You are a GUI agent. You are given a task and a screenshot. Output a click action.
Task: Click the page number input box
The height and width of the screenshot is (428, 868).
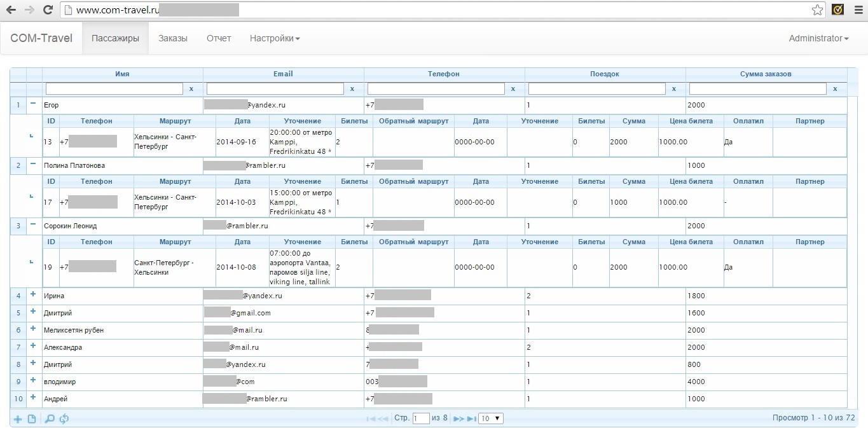coord(421,418)
